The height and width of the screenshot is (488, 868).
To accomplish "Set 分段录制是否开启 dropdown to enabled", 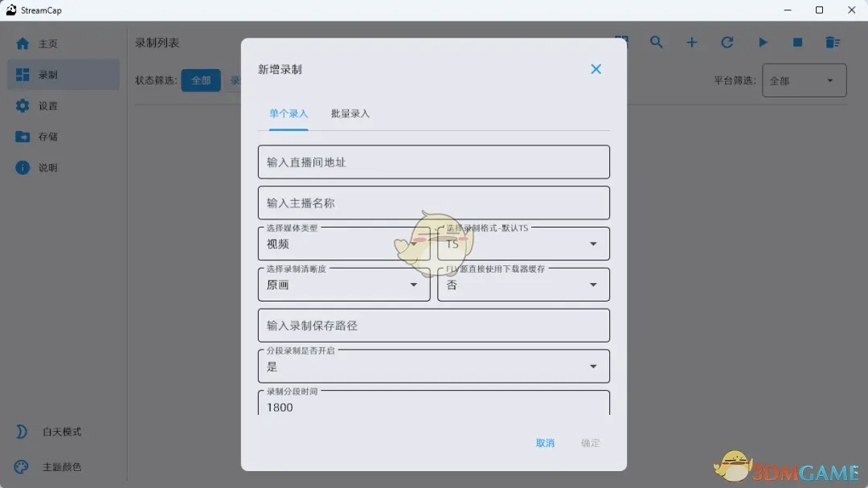I will point(433,366).
